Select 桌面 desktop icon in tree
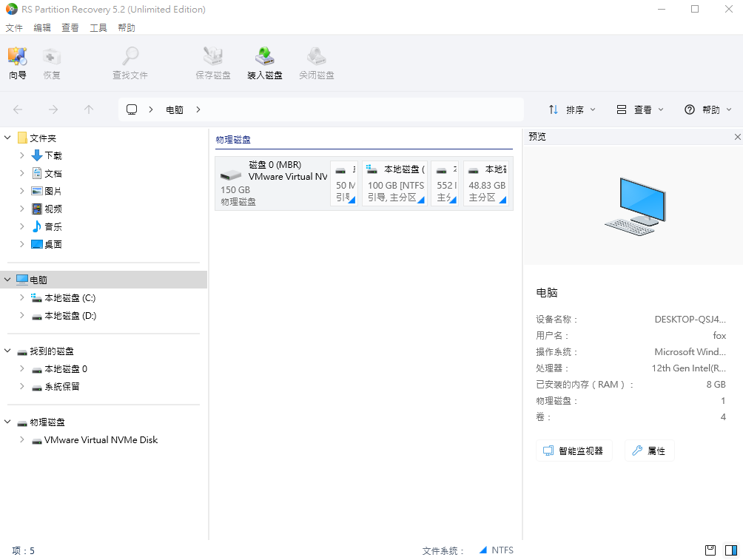Screen dimensions: 743x560 pyautogui.click(x=36, y=244)
